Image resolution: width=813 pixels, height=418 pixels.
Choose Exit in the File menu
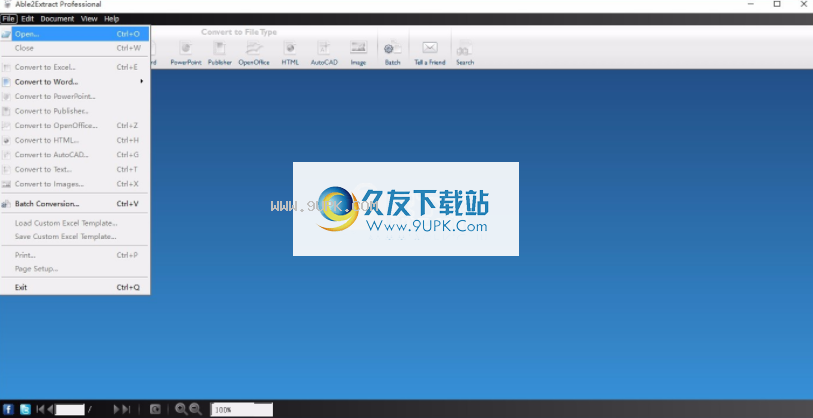coord(75,287)
